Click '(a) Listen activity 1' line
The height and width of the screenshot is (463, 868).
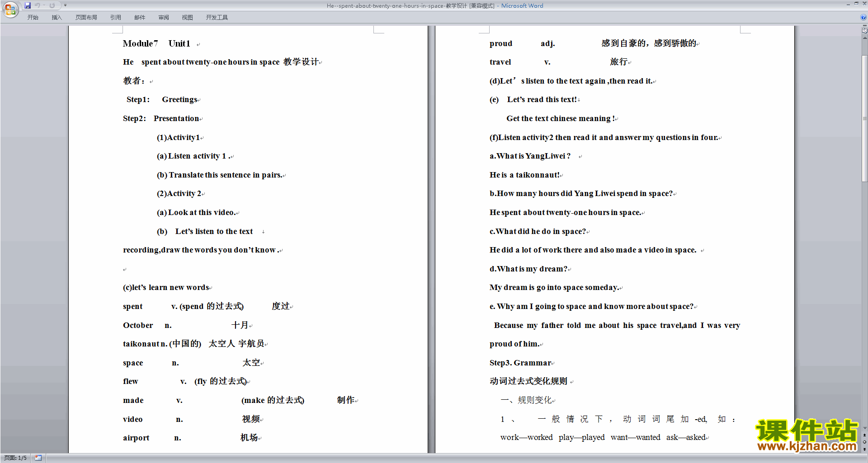(194, 156)
